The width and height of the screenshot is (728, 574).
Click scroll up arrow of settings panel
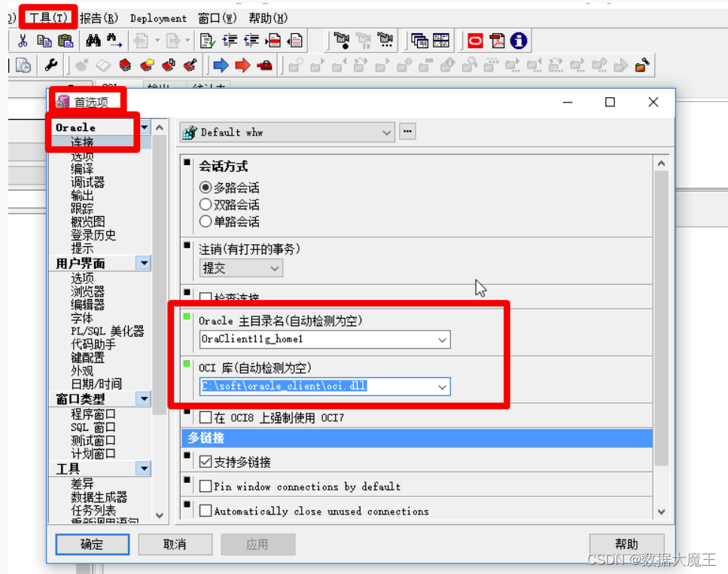(661, 163)
